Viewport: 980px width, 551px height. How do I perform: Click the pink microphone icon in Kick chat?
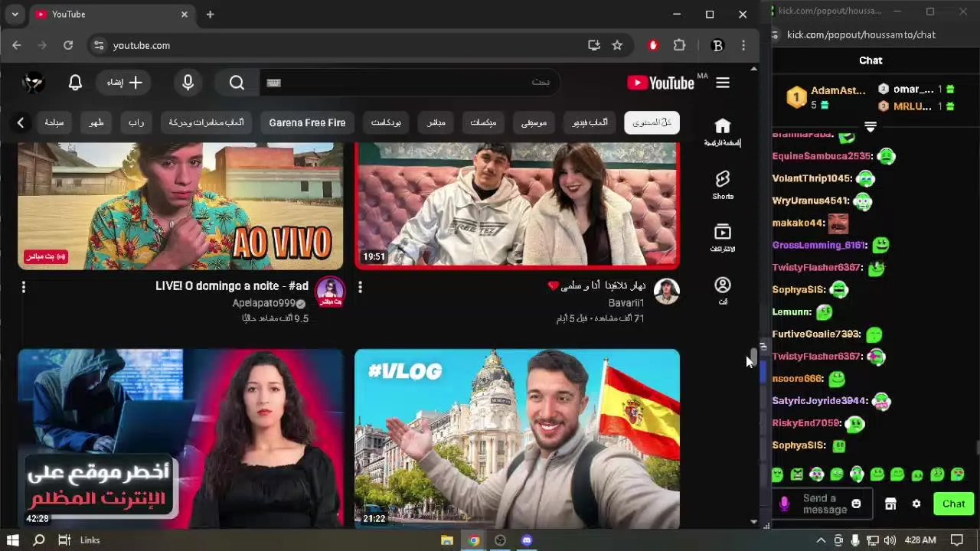tap(784, 504)
